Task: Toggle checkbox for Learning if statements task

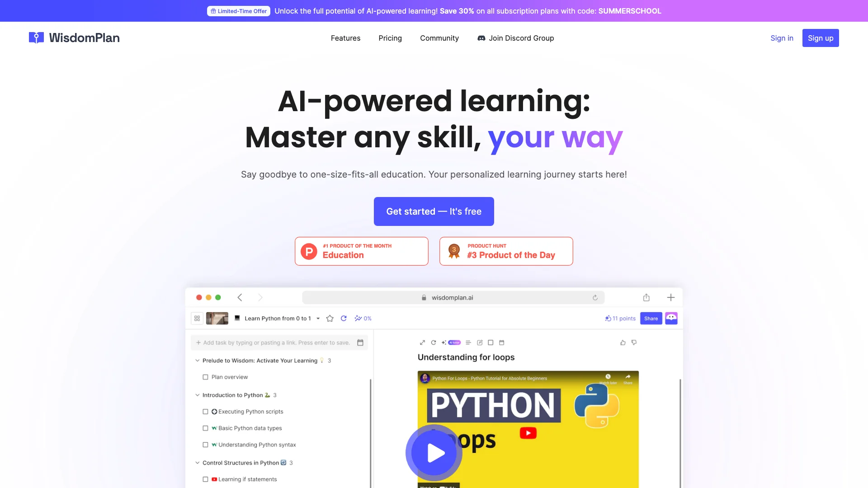Action: click(206, 479)
